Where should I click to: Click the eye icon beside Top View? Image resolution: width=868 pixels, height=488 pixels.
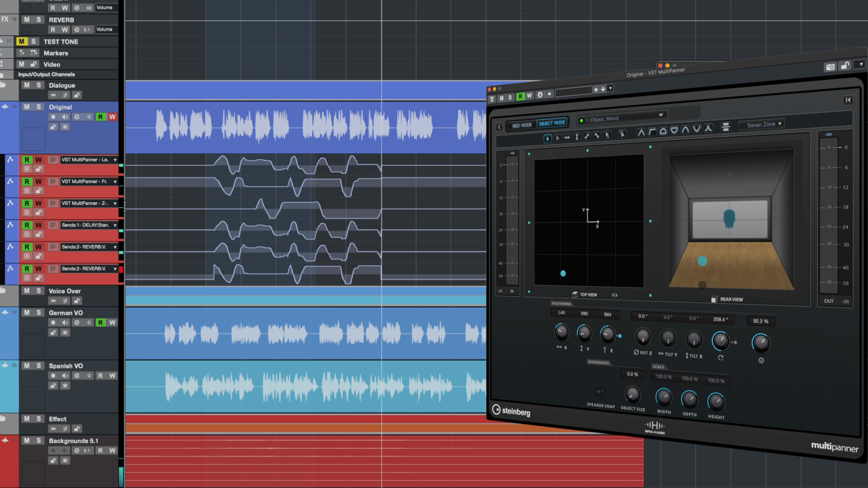click(x=615, y=295)
